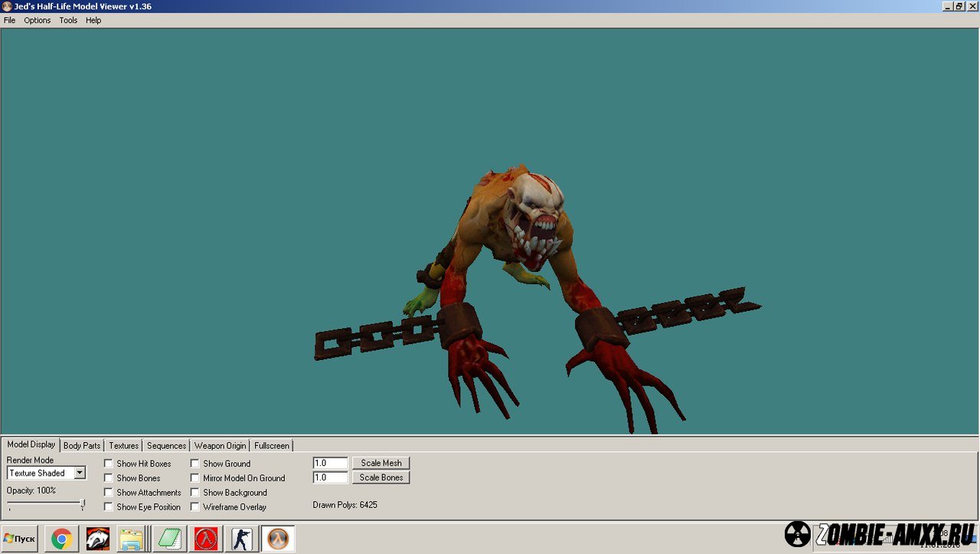
Task: Click the Drawn Polys: 6425 text
Action: (x=345, y=505)
